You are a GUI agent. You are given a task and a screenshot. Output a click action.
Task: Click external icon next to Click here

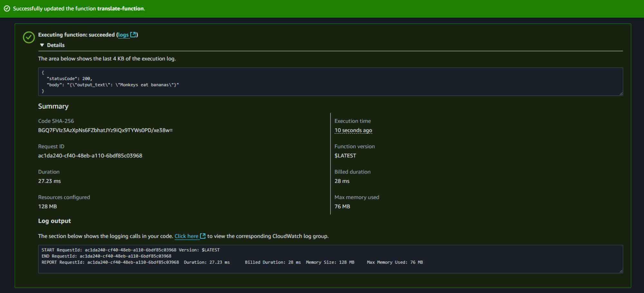(203, 236)
